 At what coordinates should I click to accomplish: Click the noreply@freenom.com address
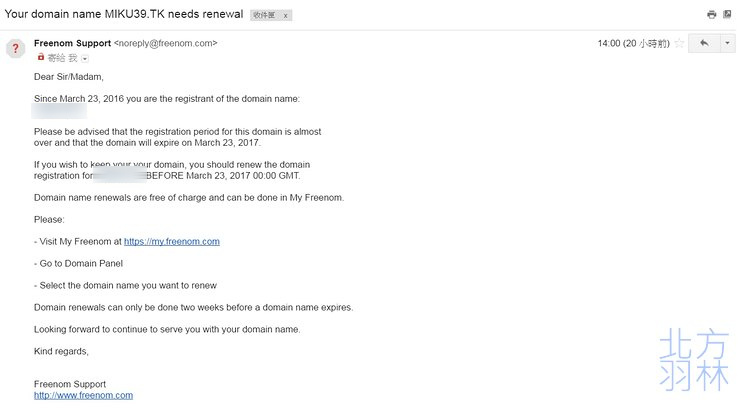click(165, 43)
